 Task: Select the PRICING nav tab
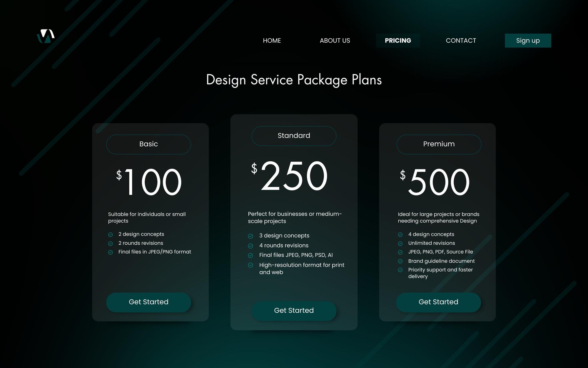click(398, 41)
